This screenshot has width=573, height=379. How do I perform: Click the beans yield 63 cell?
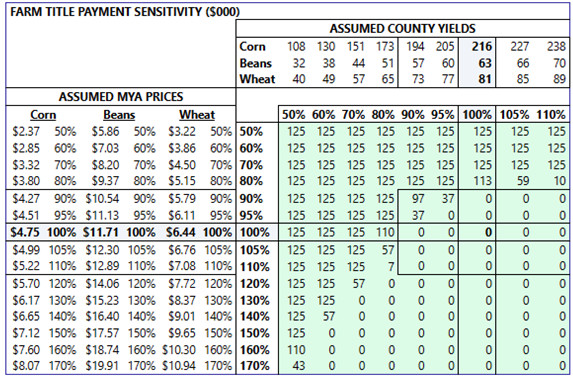pos(485,63)
